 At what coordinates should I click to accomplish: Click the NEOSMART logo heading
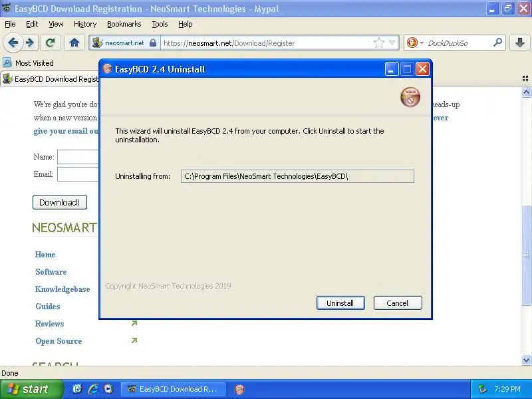[x=65, y=227]
